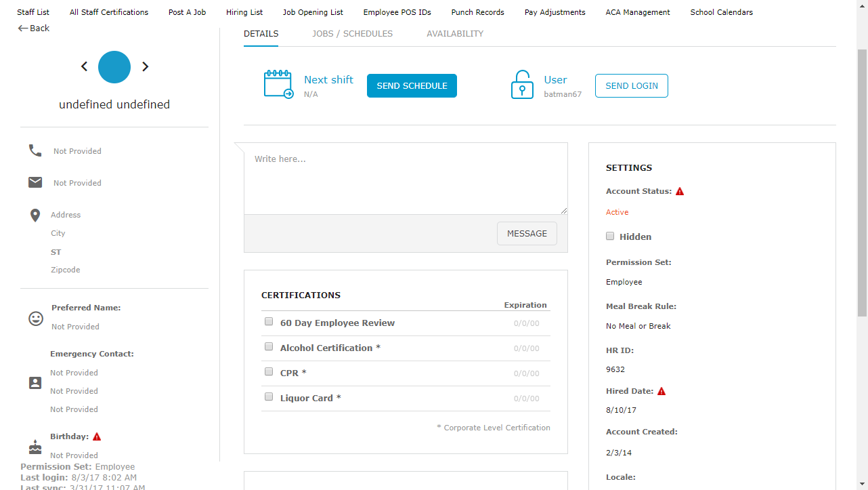
Task: Click the phone icon
Action: pos(35,150)
